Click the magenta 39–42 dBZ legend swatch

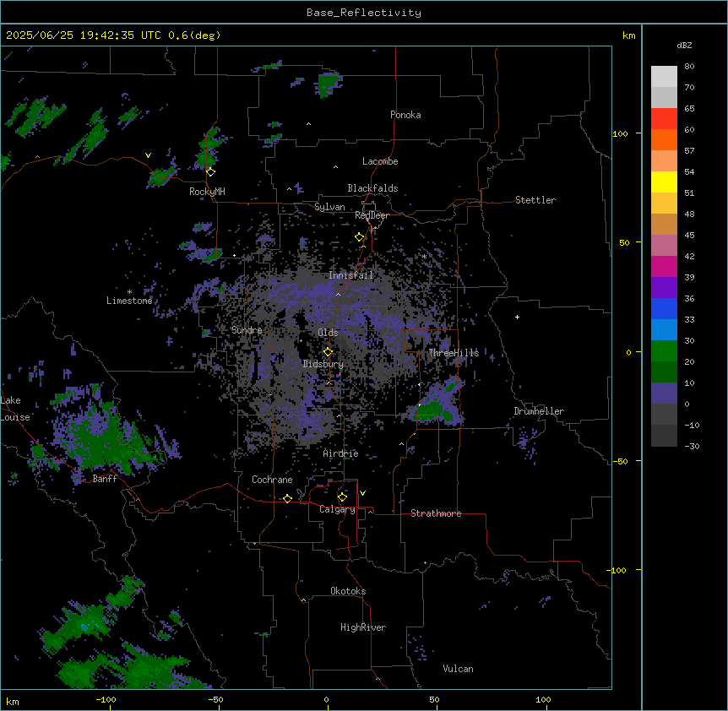664,266
